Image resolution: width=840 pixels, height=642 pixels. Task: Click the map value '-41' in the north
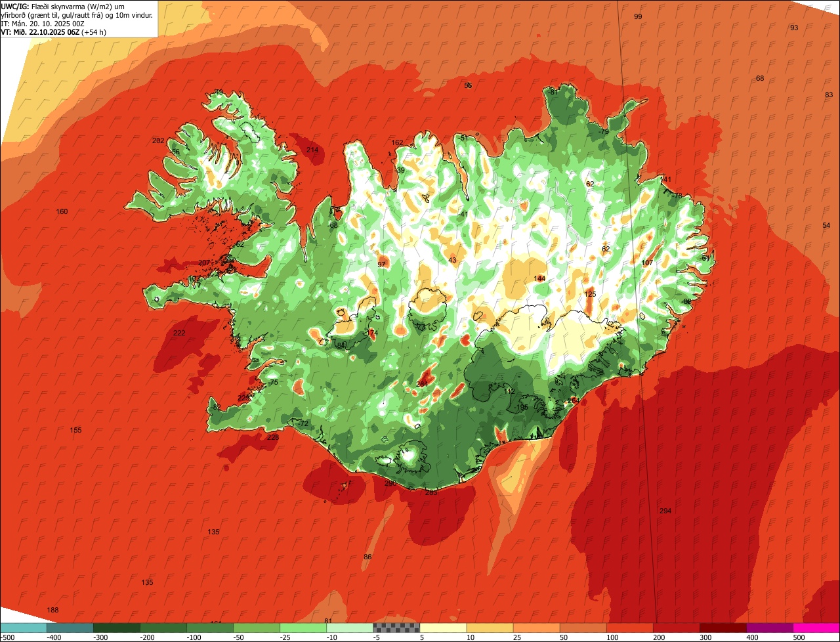tap(463, 214)
